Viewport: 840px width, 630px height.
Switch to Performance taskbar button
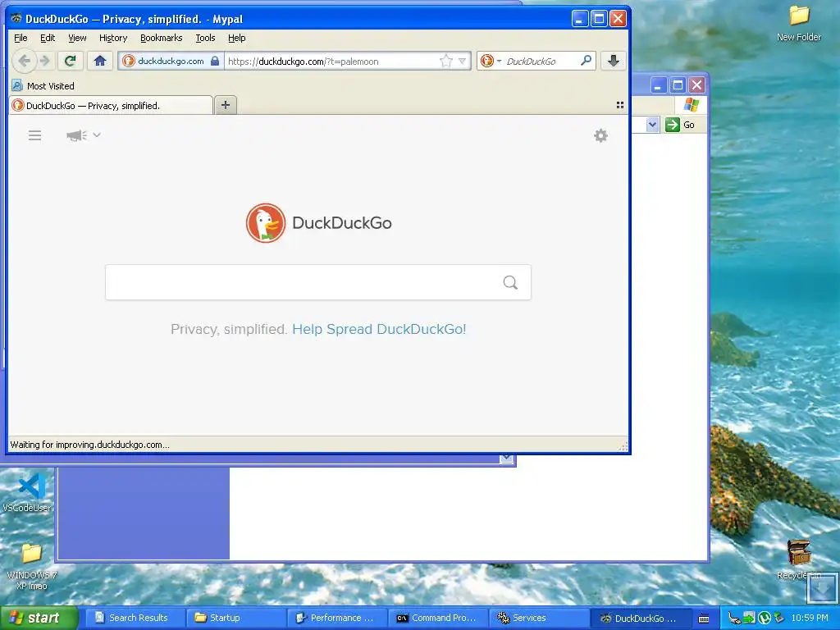click(x=336, y=618)
